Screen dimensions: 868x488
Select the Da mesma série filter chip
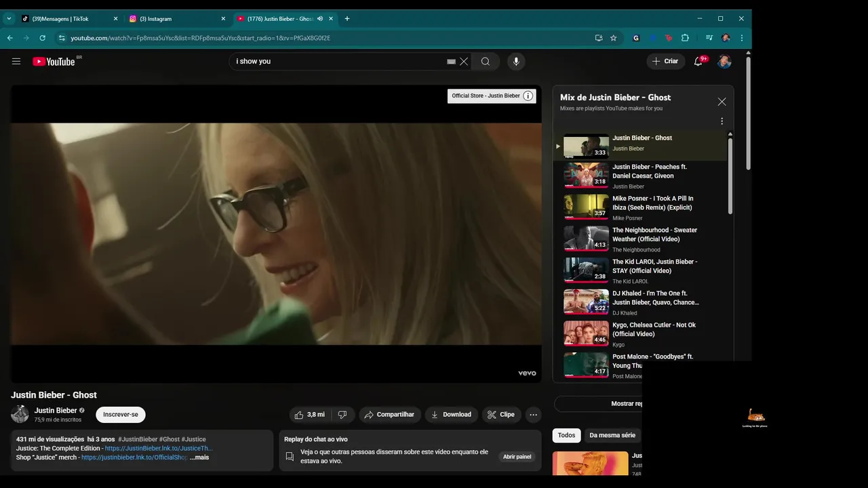pyautogui.click(x=612, y=435)
